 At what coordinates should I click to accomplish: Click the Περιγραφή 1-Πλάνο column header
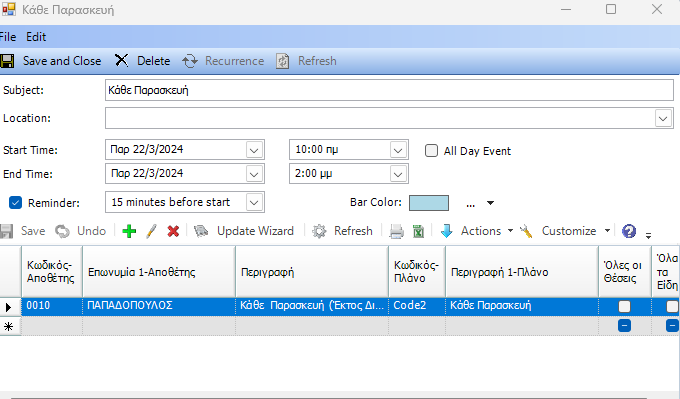click(x=522, y=272)
